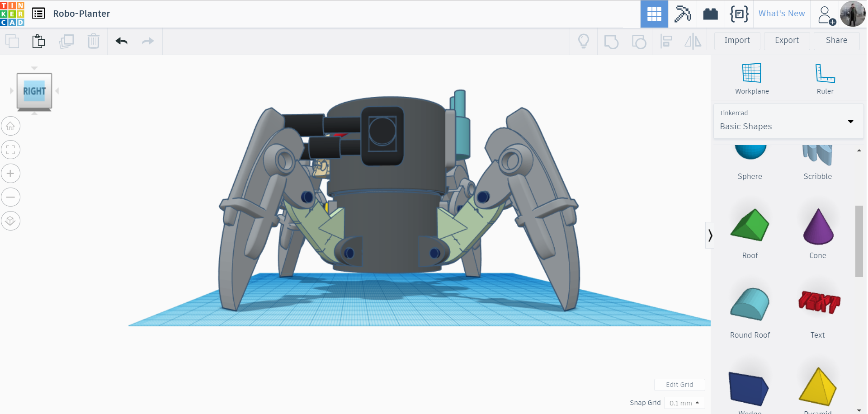Click the shapes panel scroll up arrow

859,151
